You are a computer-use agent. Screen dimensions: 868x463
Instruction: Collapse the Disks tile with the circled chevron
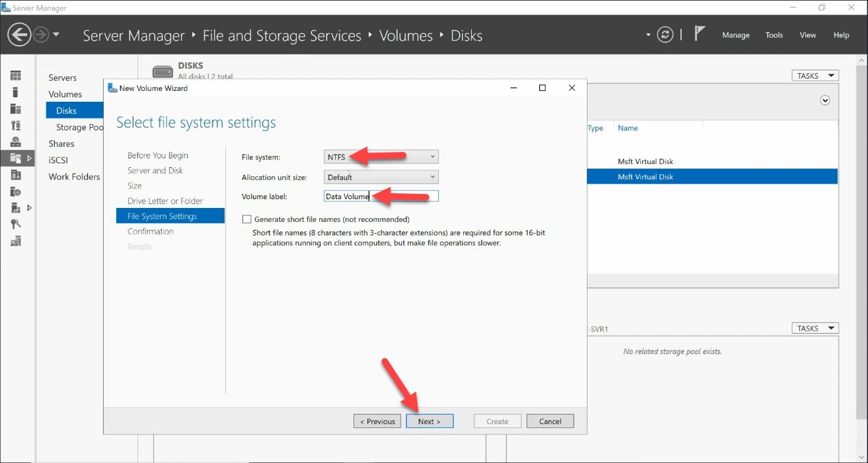click(825, 100)
